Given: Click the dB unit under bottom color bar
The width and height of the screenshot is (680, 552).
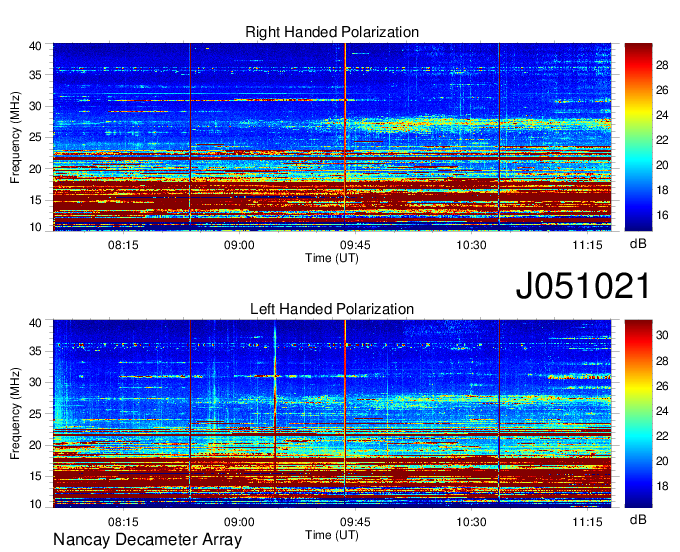Looking at the screenshot, I should point(638,520).
